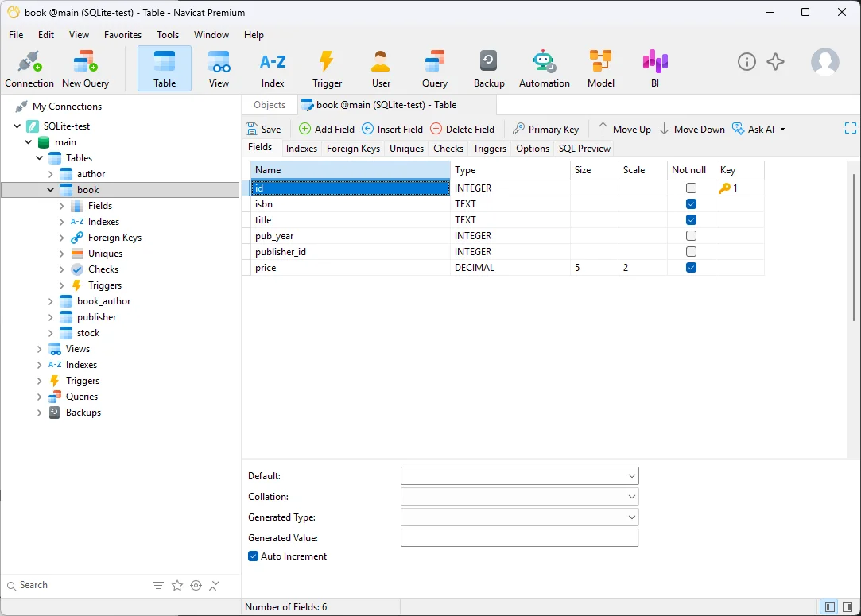Toggle Not null for the id field

pos(692,188)
